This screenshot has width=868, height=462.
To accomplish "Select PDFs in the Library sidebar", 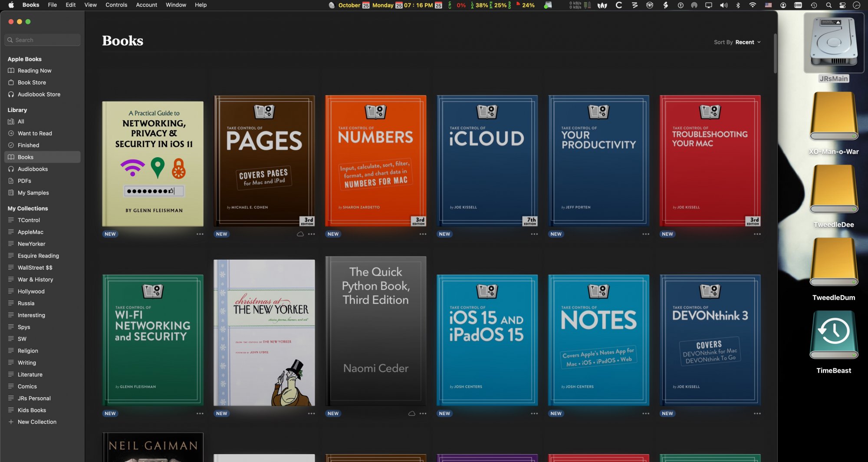I will pyautogui.click(x=24, y=181).
